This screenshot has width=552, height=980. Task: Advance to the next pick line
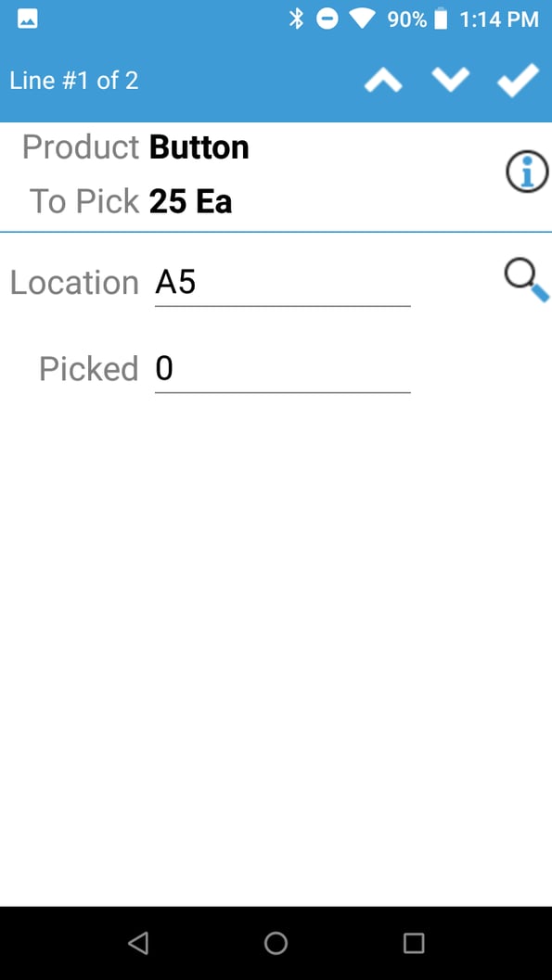[450, 80]
